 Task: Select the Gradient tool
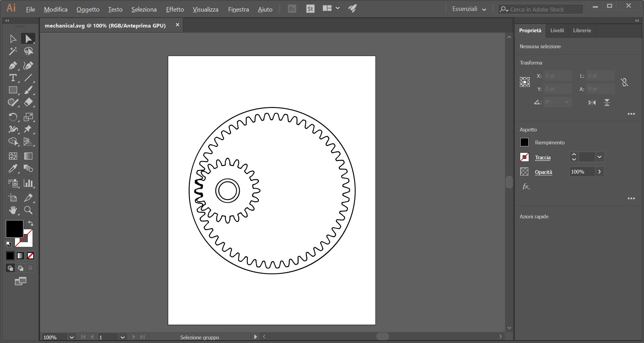coord(28,156)
